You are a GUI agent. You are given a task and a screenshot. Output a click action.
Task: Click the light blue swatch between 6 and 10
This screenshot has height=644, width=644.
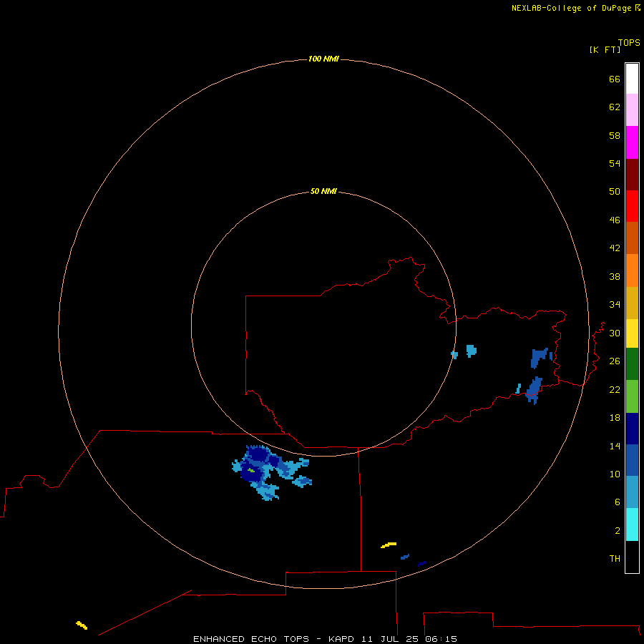(x=632, y=492)
